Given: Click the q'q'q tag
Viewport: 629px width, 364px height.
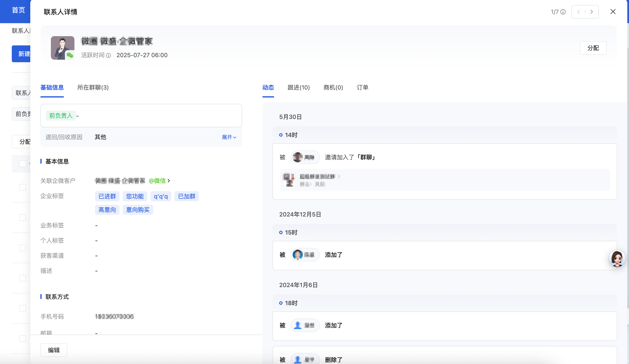Looking at the screenshot, I should pos(161,196).
